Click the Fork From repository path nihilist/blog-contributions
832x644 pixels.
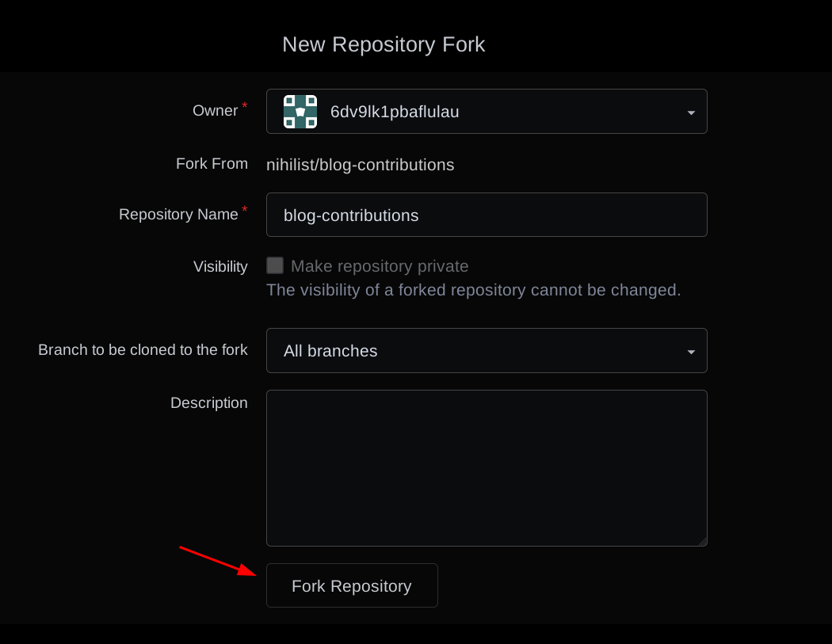pos(360,165)
